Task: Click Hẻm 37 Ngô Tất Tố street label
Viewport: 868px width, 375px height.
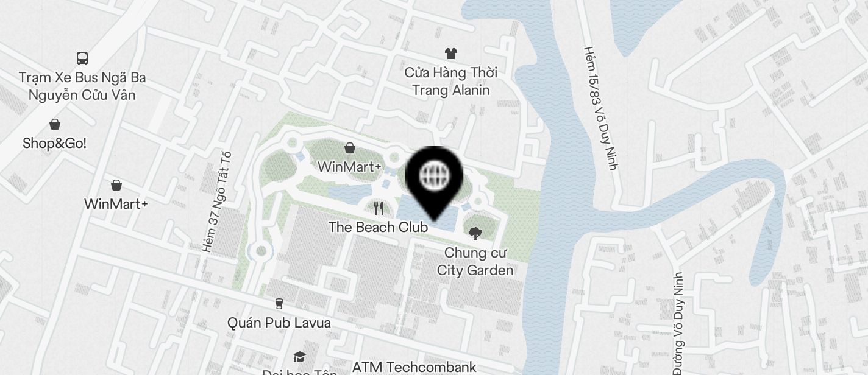Action: pos(218,200)
